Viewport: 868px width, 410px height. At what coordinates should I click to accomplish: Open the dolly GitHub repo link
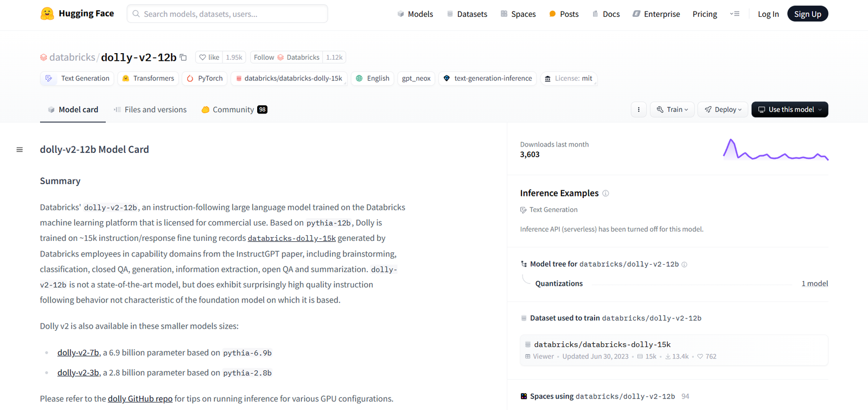(x=140, y=399)
